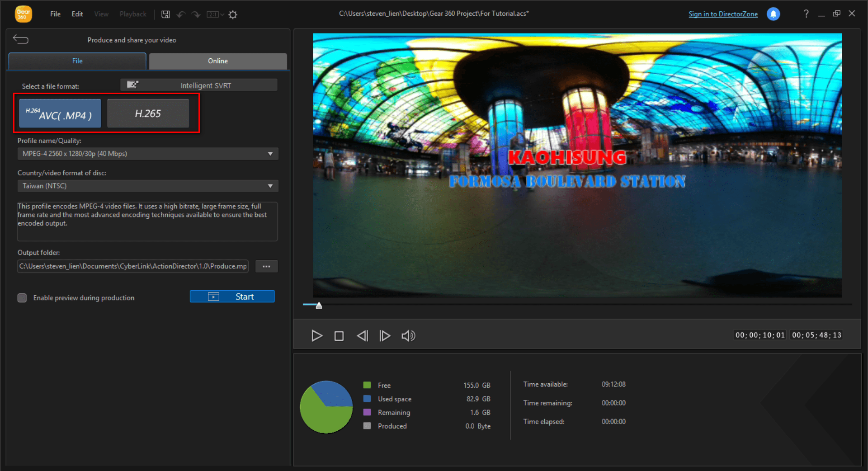Screen dimensions: 868x471
Task: Close the application window
Action: pos(852,14)
